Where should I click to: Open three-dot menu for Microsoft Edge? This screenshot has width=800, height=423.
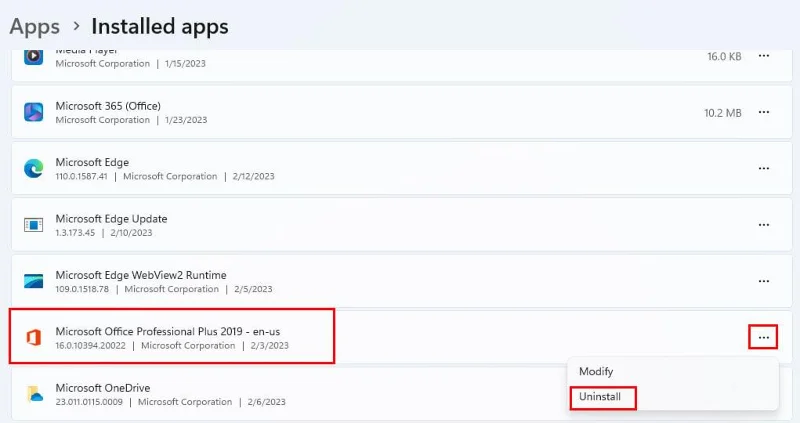763,168
